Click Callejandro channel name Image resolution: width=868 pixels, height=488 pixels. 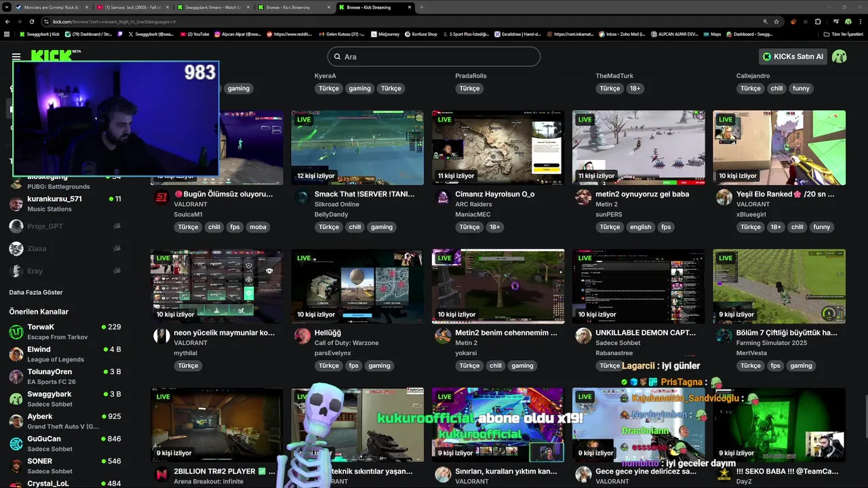[753, 76]
